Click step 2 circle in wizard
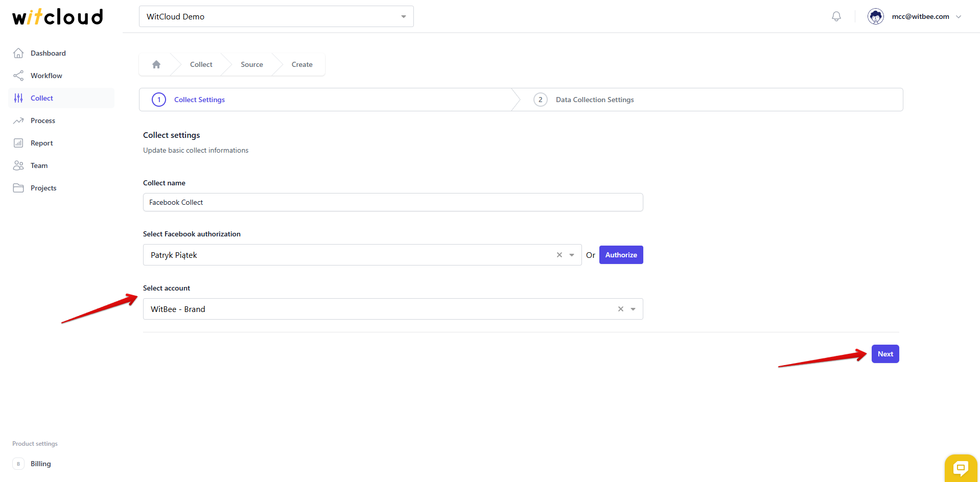This screenshot has height=482, width=980. pyautogui.click(x=541, y=100)
